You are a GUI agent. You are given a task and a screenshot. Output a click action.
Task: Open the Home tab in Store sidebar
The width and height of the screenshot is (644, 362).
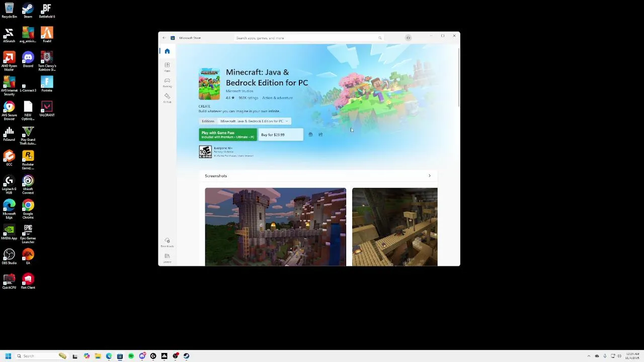167,51
